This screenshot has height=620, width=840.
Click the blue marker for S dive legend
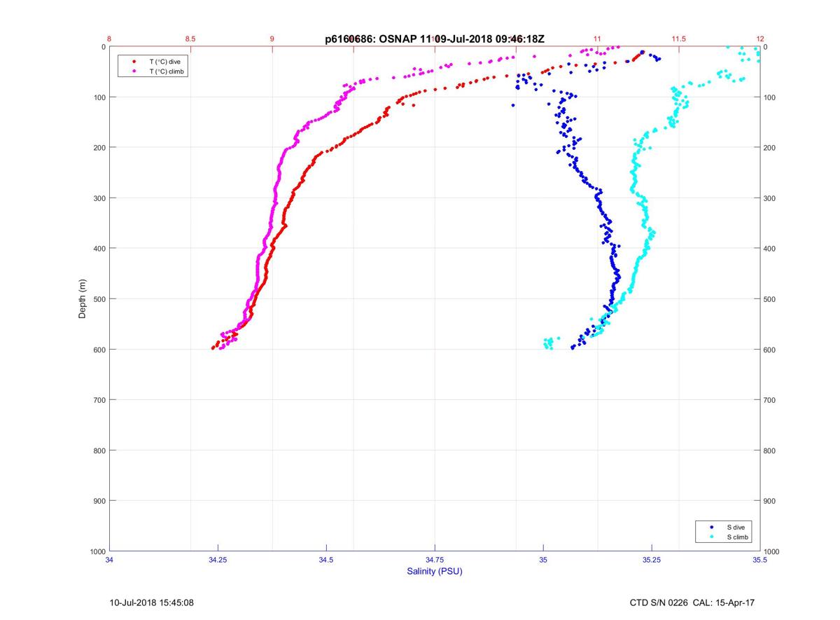pos(712,526)
